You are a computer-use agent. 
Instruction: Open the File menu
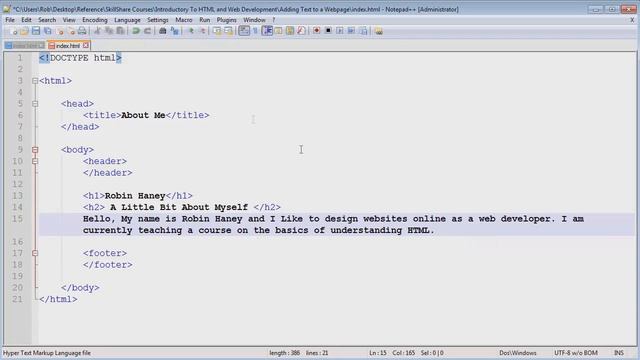[x=10, y=20]
